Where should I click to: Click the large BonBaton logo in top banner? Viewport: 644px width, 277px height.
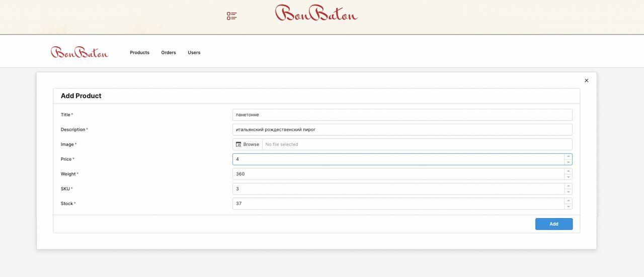click(316, 13)
